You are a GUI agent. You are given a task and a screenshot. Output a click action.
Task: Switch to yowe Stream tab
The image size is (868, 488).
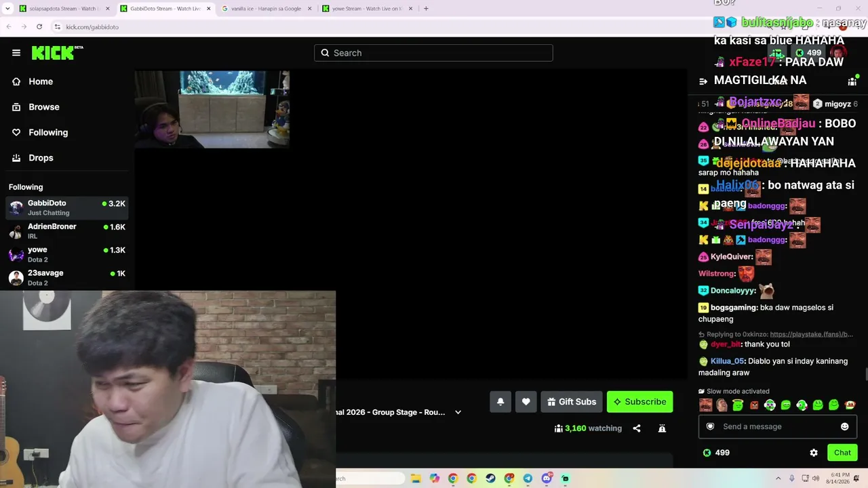coord(367,9)
